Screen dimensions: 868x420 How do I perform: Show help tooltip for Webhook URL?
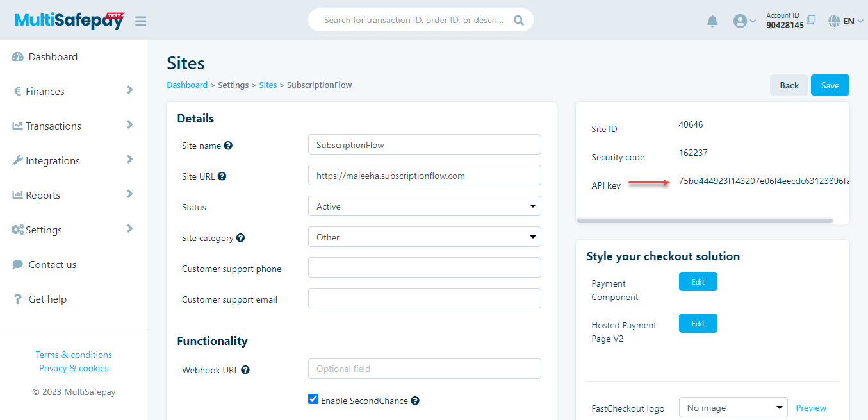(x=245, y=370)
